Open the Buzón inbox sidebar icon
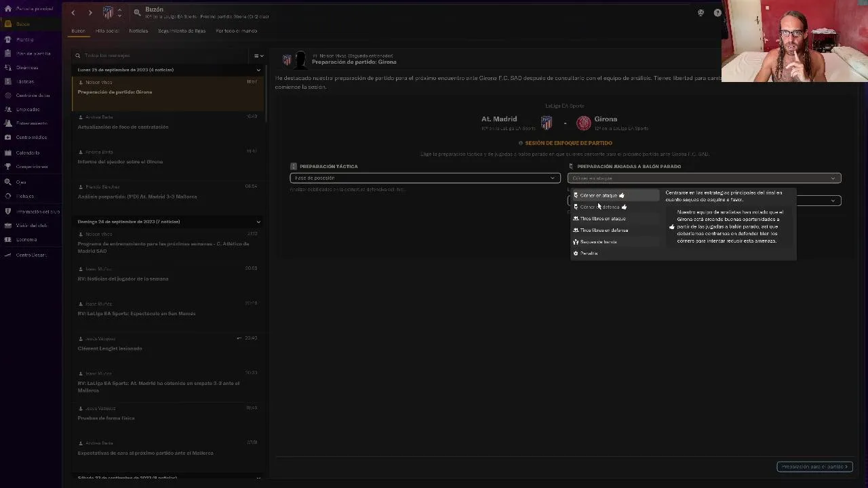 coord(7,24)
